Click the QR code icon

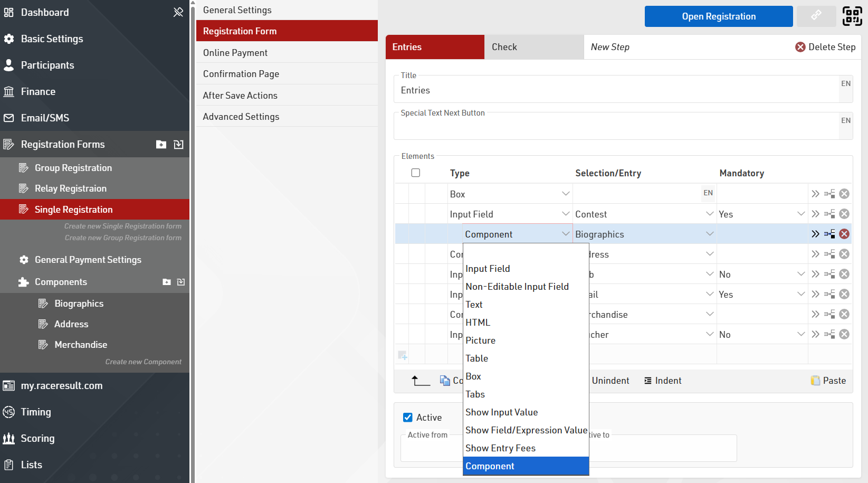tap(852, 16)
